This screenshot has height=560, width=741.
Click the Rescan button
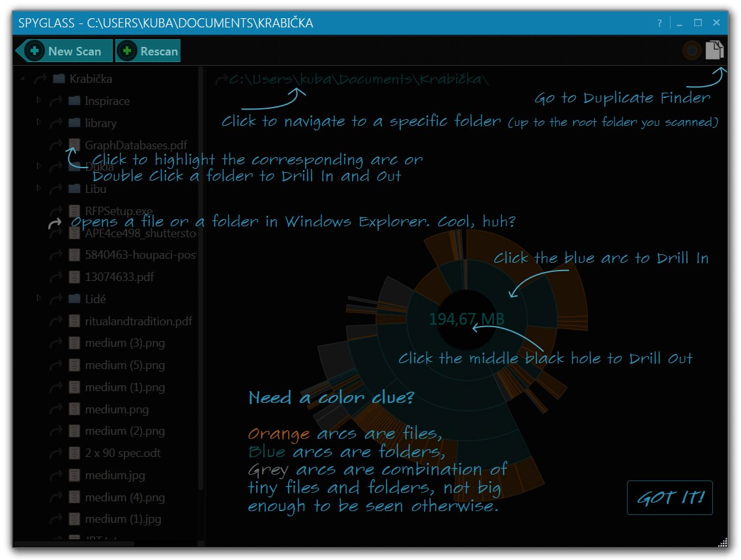(148, 51)
